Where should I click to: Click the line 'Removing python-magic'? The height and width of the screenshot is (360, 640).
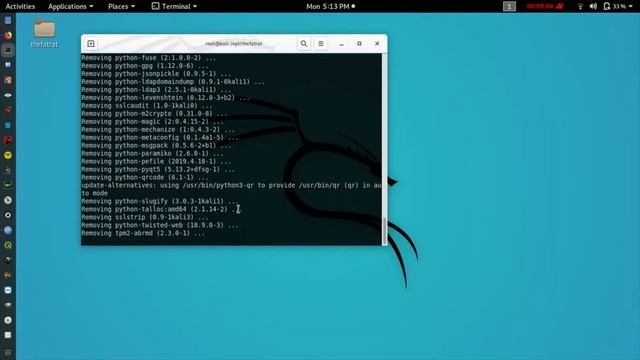(152, 122)
